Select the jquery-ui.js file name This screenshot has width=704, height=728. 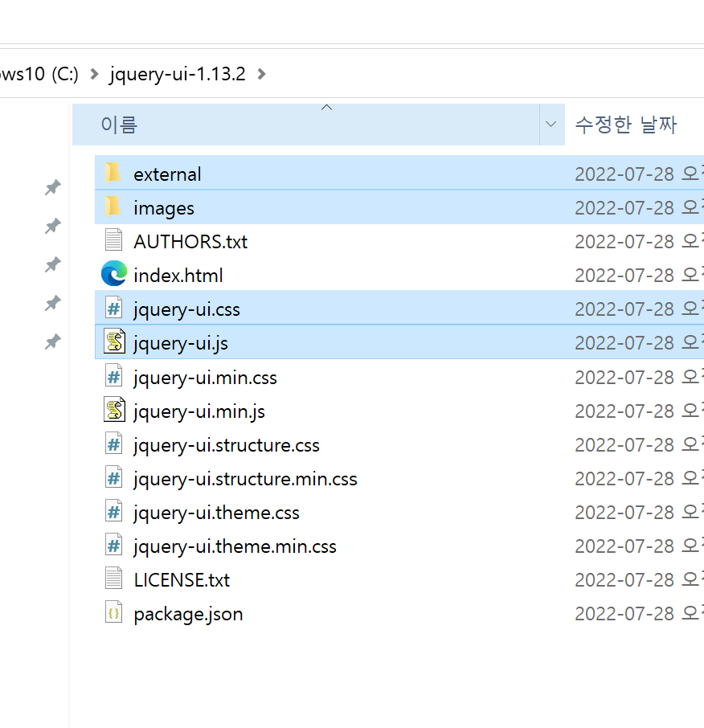[x=181, y=344]
